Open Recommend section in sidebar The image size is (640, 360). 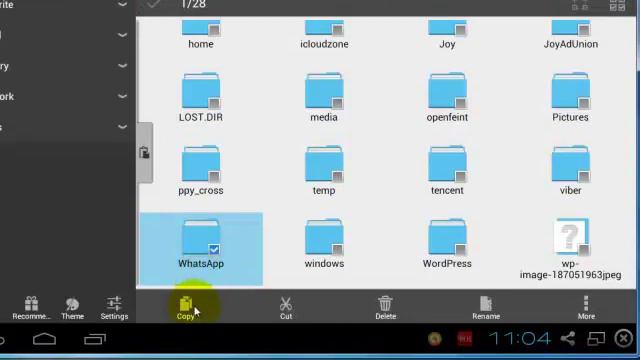31,308
